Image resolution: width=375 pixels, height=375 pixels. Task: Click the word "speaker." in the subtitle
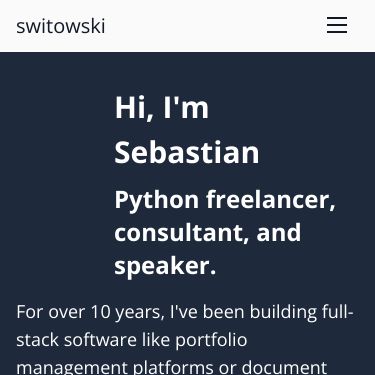(x=165, y=266)
